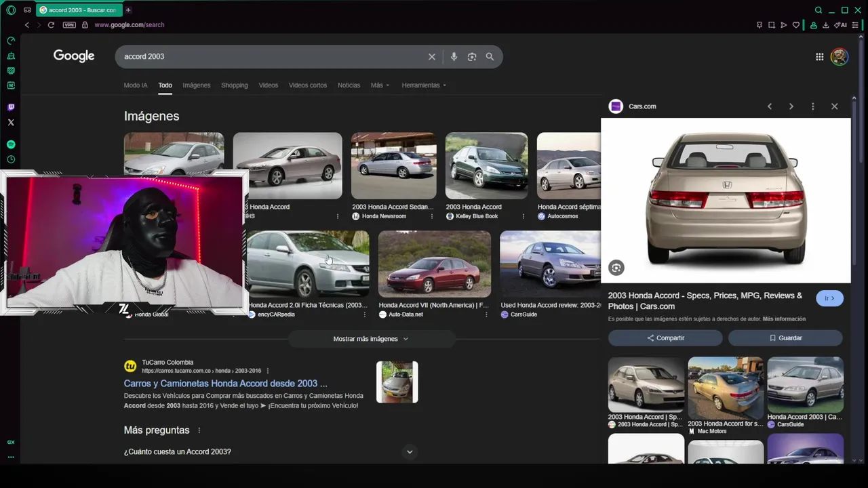Click the Compartir button
Image resolution: width=868 pixels, height=488 pixels.
pos(665,338)
